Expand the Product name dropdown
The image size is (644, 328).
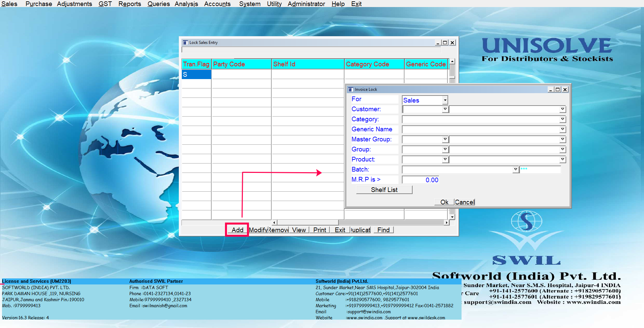pos(562,159)
